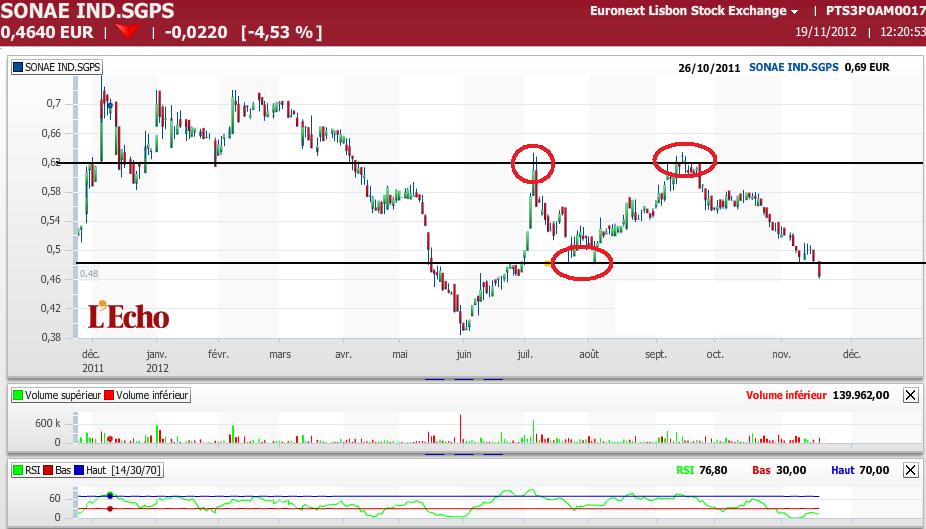Grab the resize handle below volume chart
This screenshot has height=529, width=926.
pyautogui.click(x=464, y=454)
